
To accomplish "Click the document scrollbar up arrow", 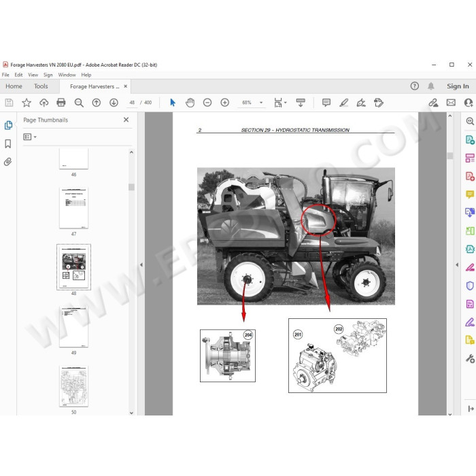I will tap(450, 116).
